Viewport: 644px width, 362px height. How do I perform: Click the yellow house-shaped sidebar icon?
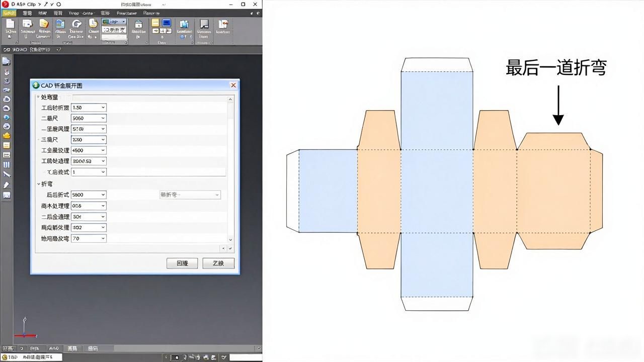click(x=7, y=135)
